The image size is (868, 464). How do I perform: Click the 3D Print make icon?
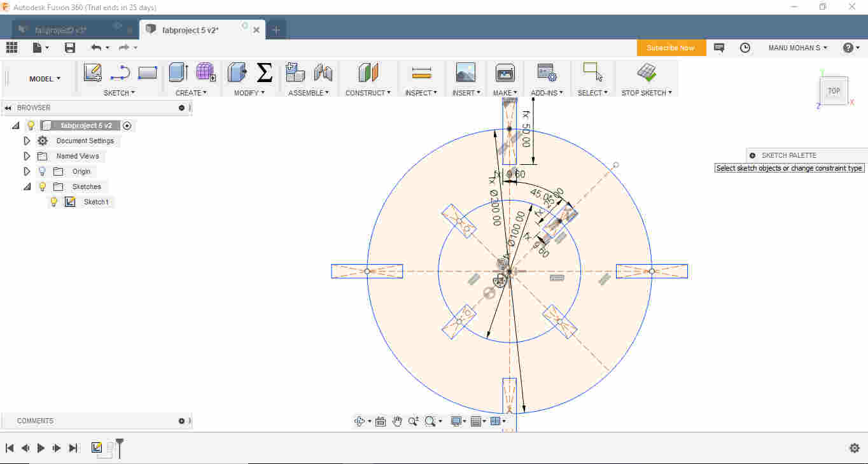[505, 73]
